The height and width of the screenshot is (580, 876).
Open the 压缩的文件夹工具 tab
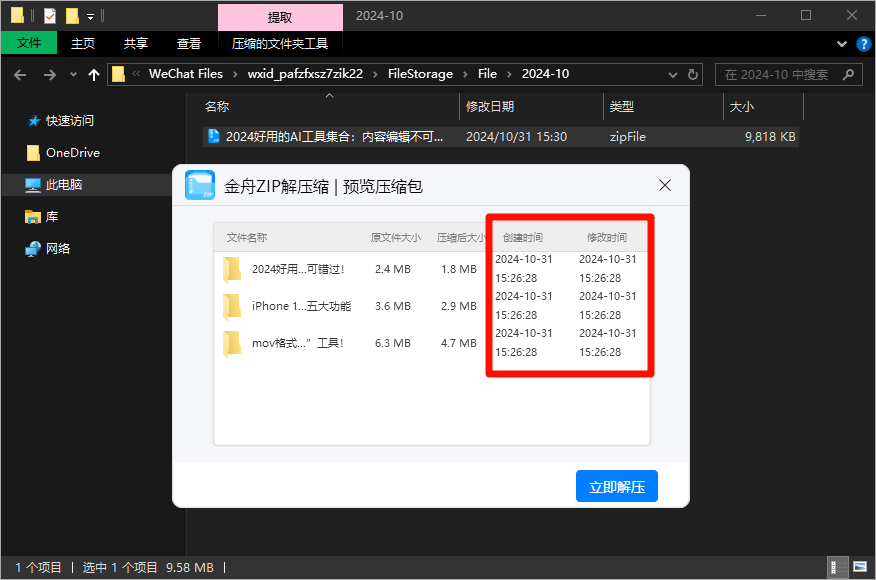click(x=280, y=43)
